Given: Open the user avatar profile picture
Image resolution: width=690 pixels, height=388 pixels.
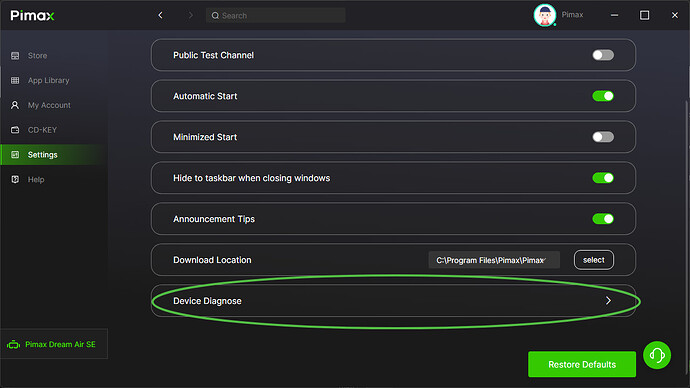Looking at the screenshot, I should coord(545,15).
